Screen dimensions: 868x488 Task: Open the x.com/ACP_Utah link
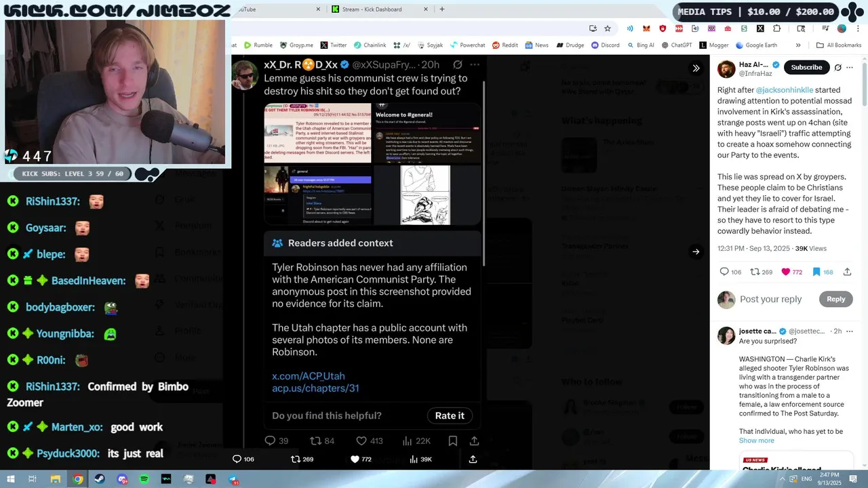click(x=309, y=375)
